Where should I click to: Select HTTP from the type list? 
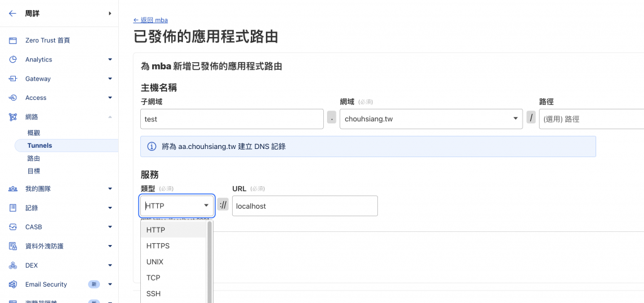[x=173, y=230]
